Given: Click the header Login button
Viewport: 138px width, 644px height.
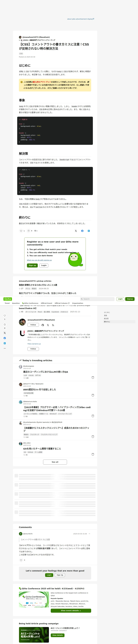Looking at the screenshot, I should coord(120,299).
